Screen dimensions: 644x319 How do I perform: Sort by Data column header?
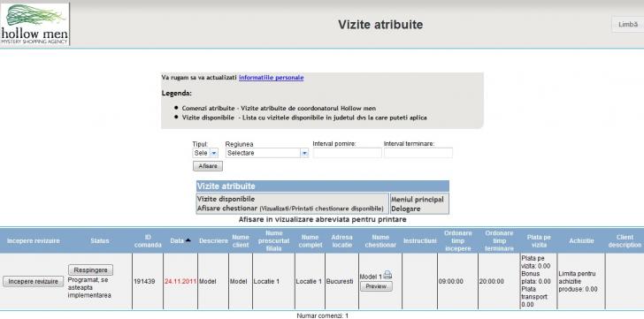(x=177, y=240)
